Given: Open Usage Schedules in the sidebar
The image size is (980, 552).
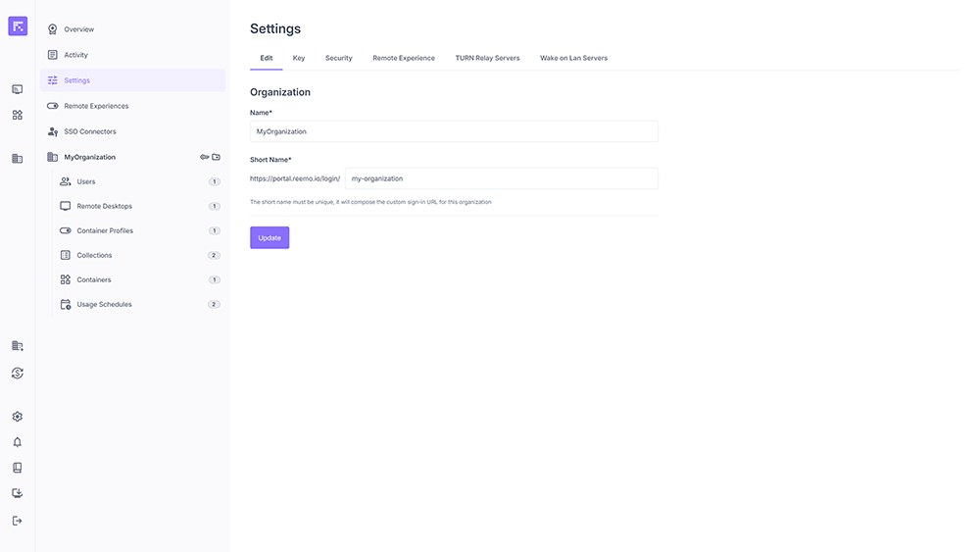Looking at the screenshot, I should (x=104, y=304).
